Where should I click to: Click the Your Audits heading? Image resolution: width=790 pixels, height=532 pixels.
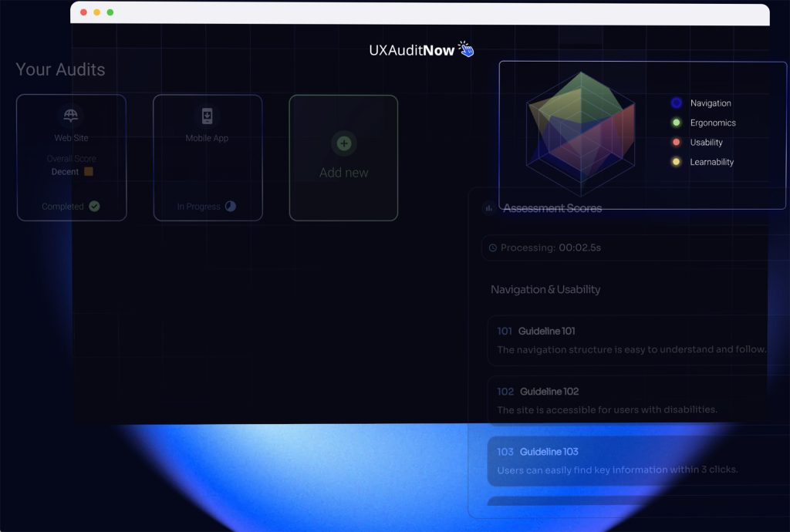[60, 69]
